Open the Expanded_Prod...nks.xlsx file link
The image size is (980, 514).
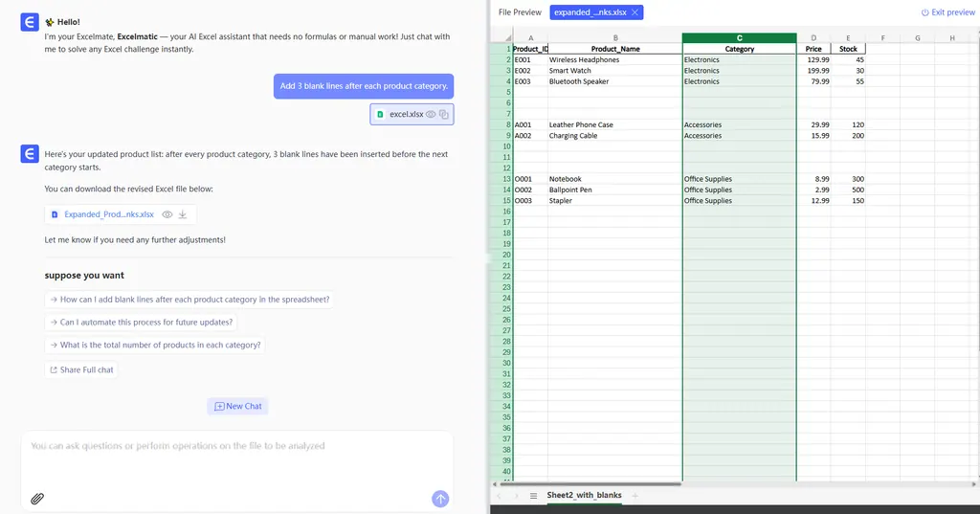(108, 214)
